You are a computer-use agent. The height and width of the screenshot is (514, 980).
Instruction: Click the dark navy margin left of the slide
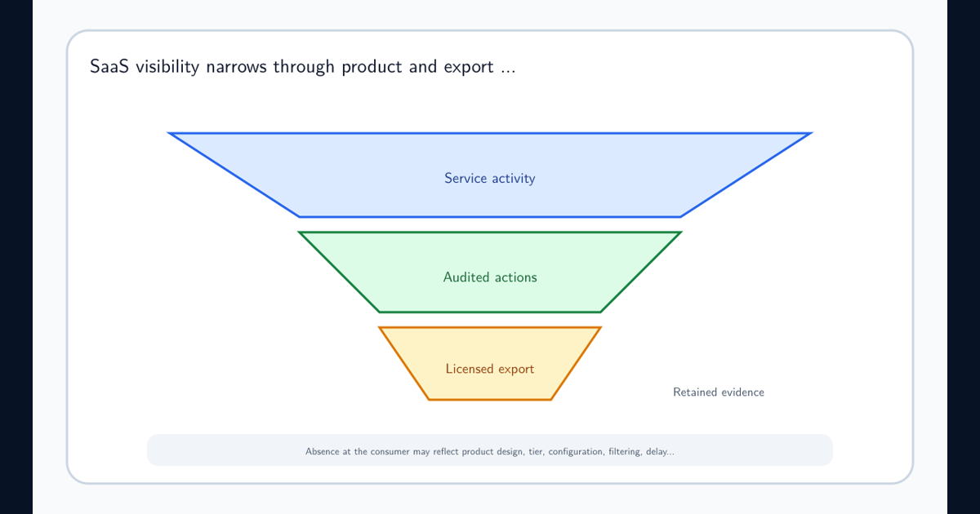tap(16, 257)
